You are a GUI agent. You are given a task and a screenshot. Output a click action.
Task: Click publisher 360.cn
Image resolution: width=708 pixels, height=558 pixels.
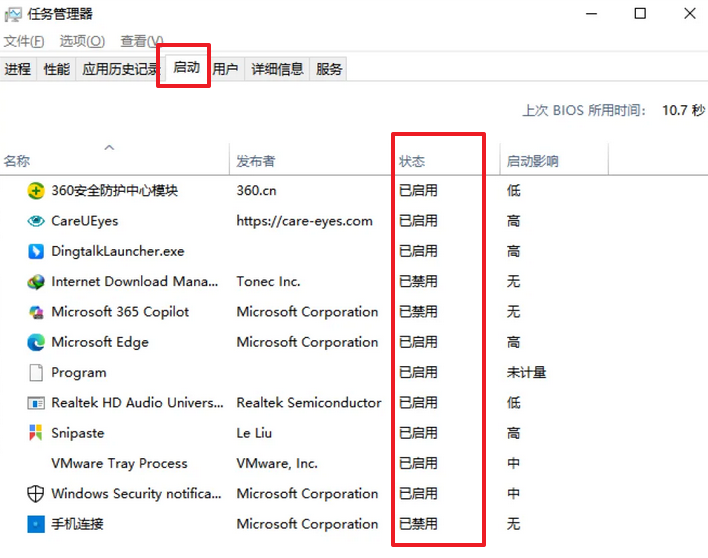(x=256, y=191)
